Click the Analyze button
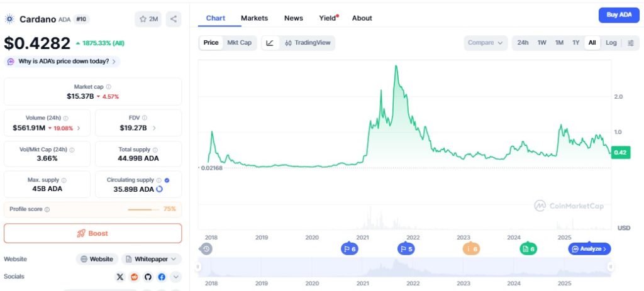 coord(590,249)
